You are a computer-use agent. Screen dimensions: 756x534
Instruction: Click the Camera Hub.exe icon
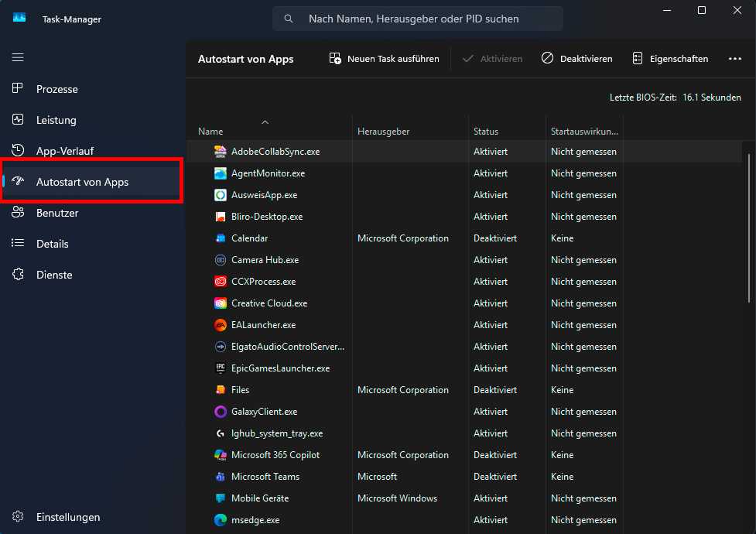(221, 260)
